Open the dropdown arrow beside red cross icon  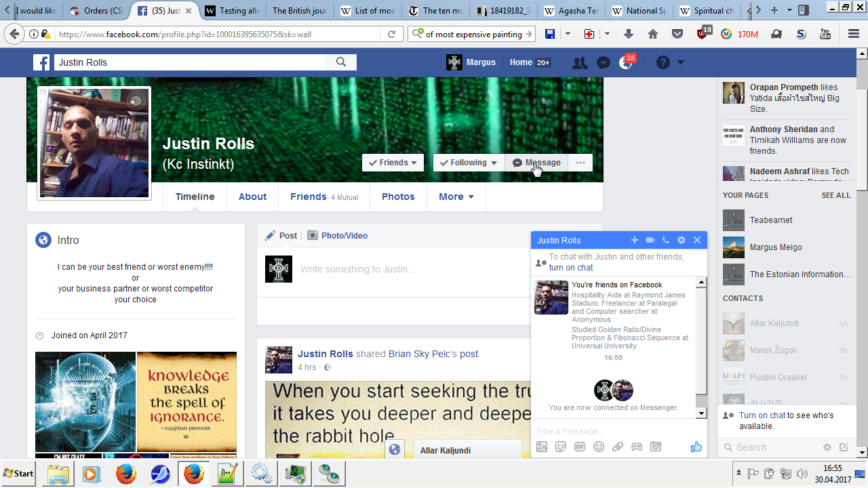607,34
